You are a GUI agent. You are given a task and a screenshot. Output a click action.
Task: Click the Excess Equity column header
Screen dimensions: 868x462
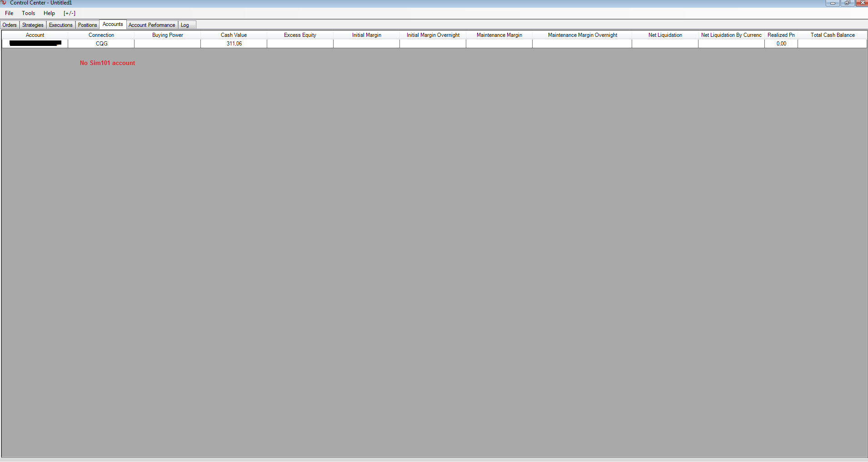pos(300,35)
